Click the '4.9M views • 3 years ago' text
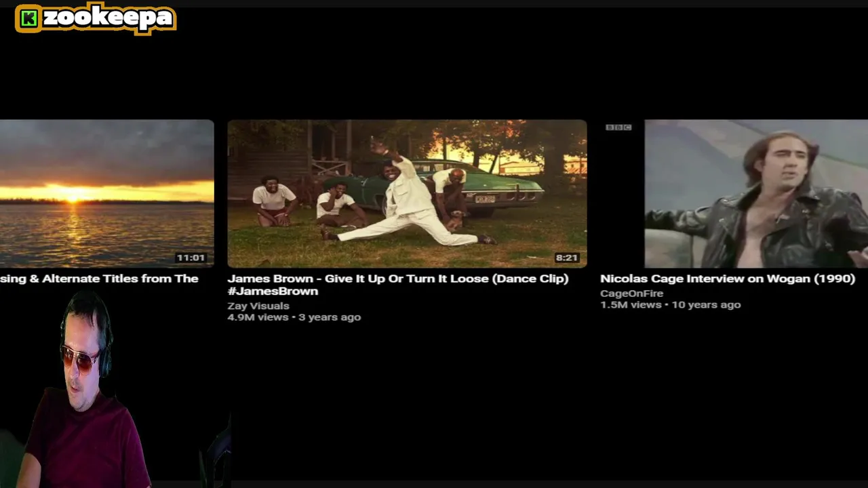This screenshot has width=868, height=488. coord(294,317)
